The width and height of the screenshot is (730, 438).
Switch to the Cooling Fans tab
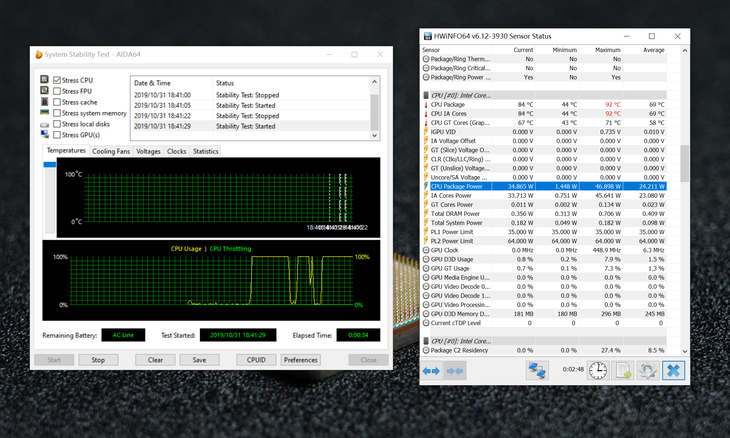tap(111, 151)
